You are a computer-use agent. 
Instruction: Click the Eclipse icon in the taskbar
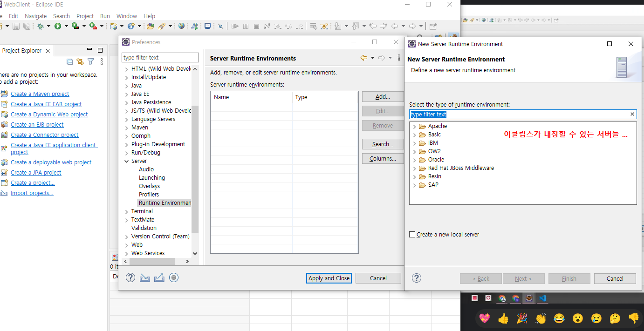pos(529,298)
